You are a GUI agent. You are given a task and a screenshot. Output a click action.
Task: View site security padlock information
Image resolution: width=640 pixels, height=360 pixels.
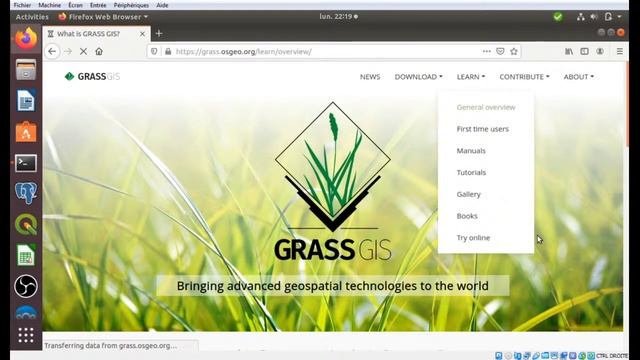click(x=168, y=51)
